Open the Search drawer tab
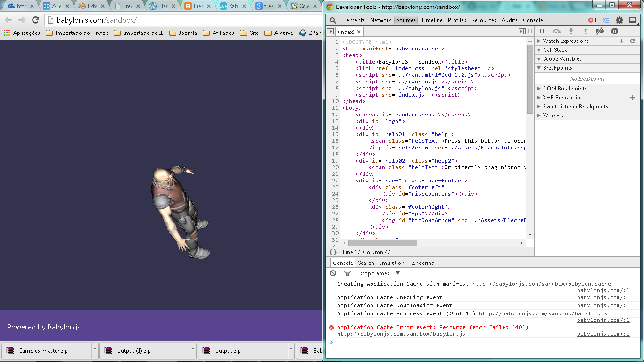644x362 pixels. pyautogui.click(x=366, y=263)
